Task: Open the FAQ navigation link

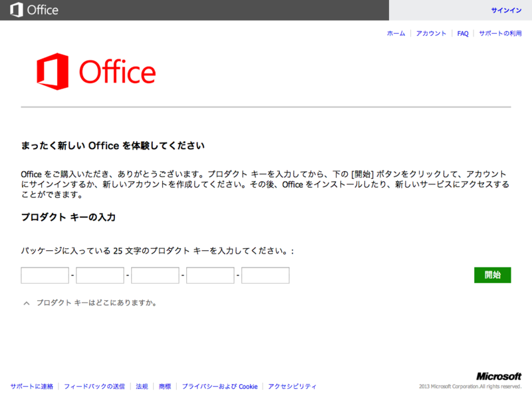Action: point(462,33)
